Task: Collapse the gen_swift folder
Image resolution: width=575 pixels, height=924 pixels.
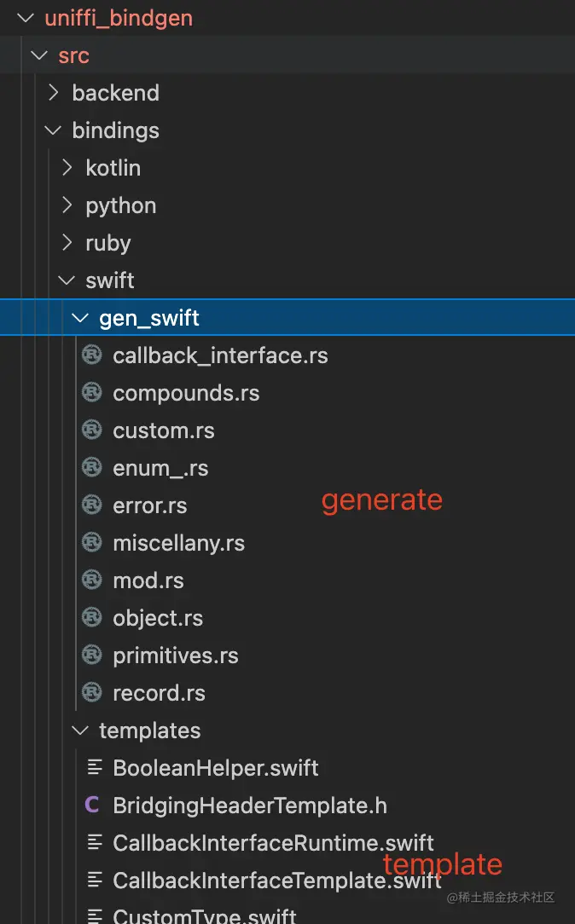Action: click(80, 317)
